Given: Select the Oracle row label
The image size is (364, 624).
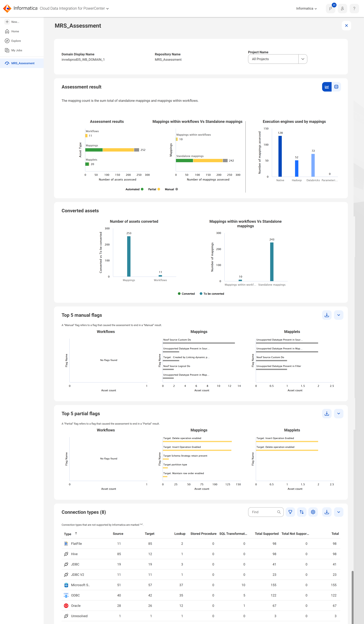Looking at the screenshot, I should 76,606.
